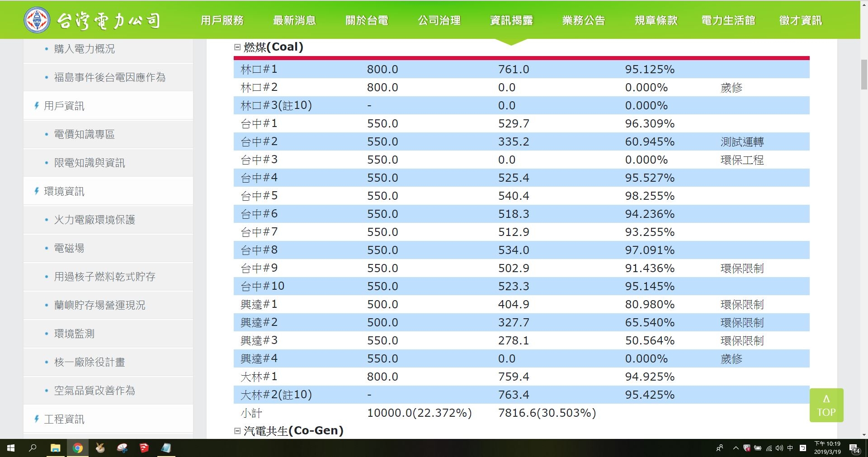
Task: Click the scrollbar down arrow
Action: (x=864, y=435)
